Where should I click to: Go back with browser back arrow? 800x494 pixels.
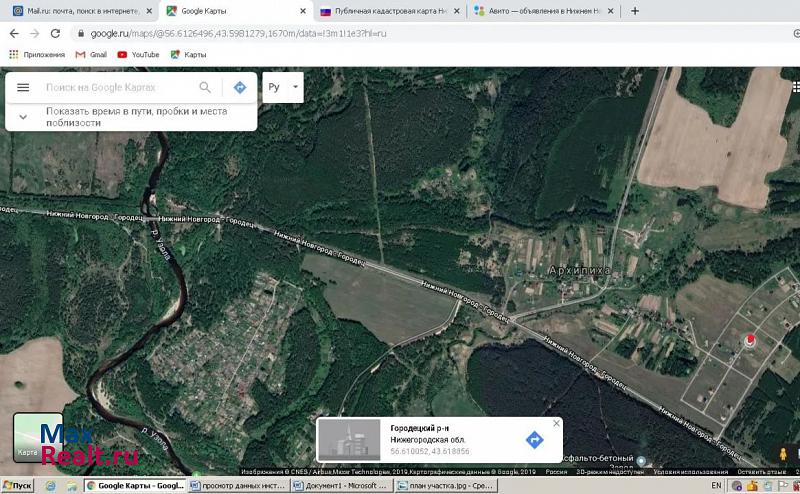tap(14, 33)
